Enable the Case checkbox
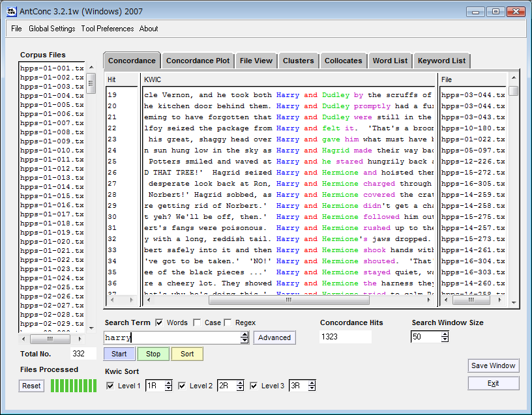Image resolution: width=532 pixels, height=415 pixels. tap(198, 322)
